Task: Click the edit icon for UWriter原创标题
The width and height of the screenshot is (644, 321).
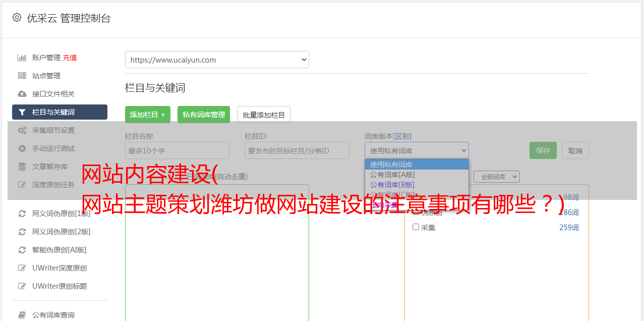Action: 22,286
